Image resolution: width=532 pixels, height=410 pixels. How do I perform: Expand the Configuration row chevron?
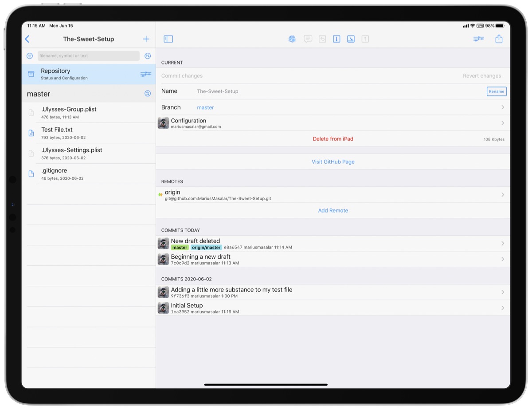(503, 123)
